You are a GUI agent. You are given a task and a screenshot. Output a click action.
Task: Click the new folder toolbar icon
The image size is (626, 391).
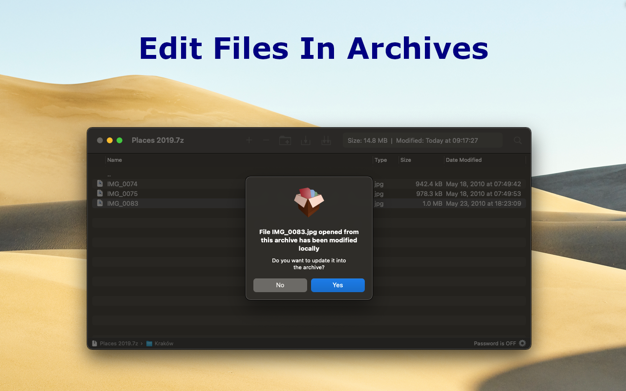[285, 140]
